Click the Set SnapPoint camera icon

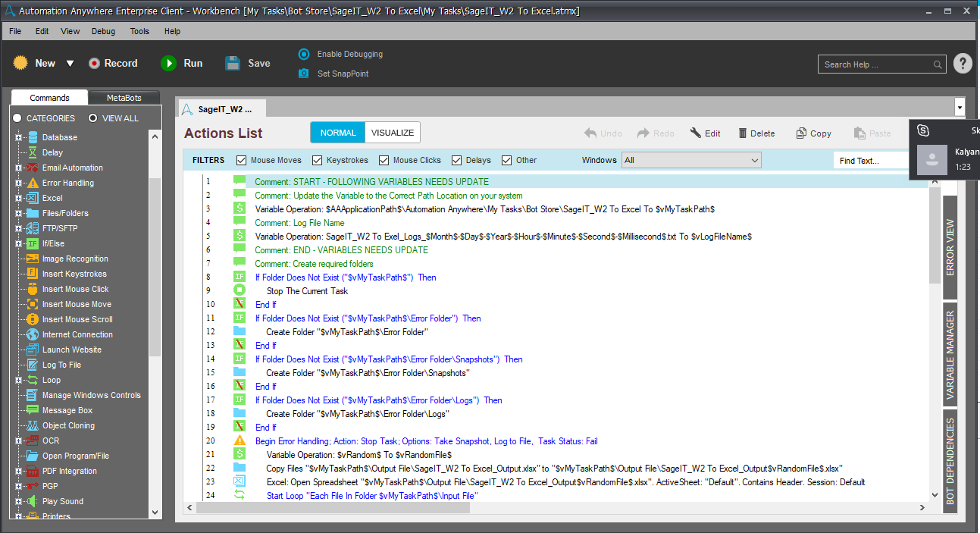(304, 74)
